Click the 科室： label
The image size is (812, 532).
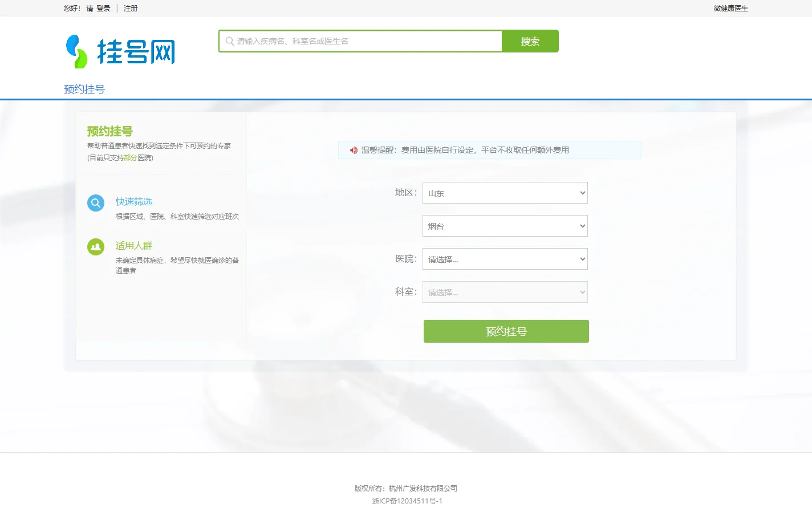click(406, 292)
